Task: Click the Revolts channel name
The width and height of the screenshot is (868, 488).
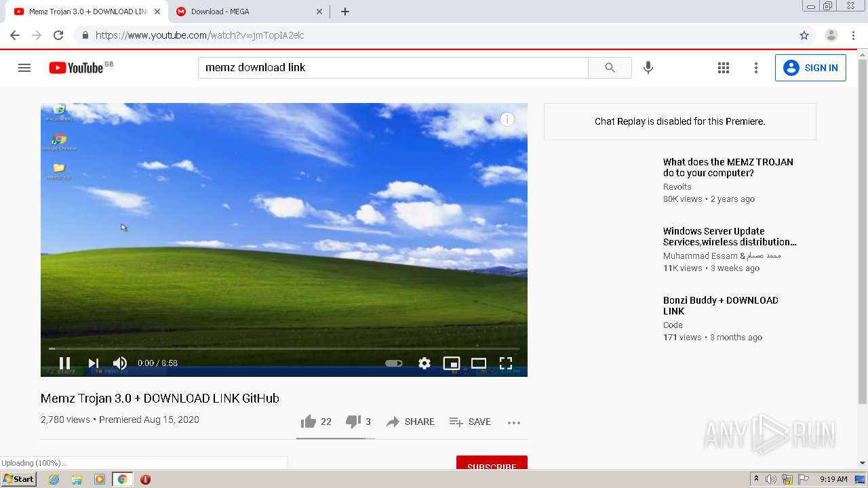Action: pyautogui.click(x=677, y=187)
